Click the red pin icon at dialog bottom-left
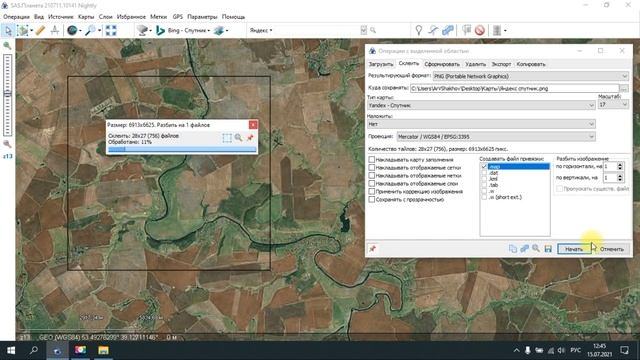Viewport: 640px width, 360px height. (372, 249)
